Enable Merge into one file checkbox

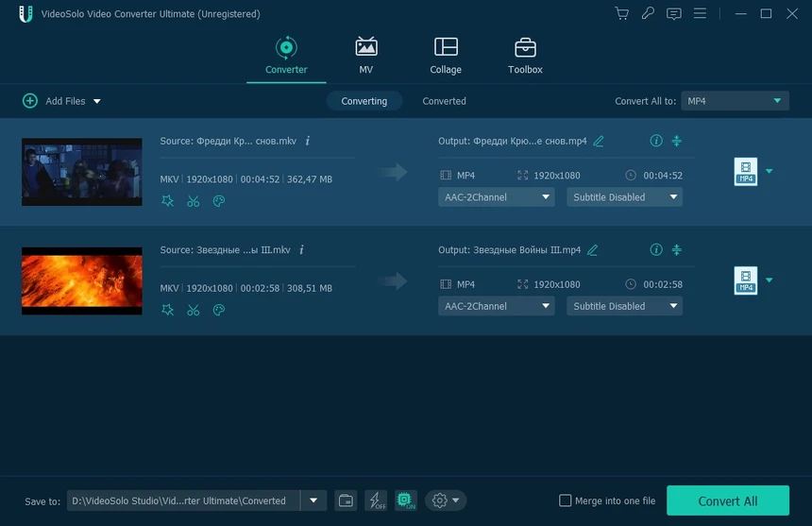point(565,501)
